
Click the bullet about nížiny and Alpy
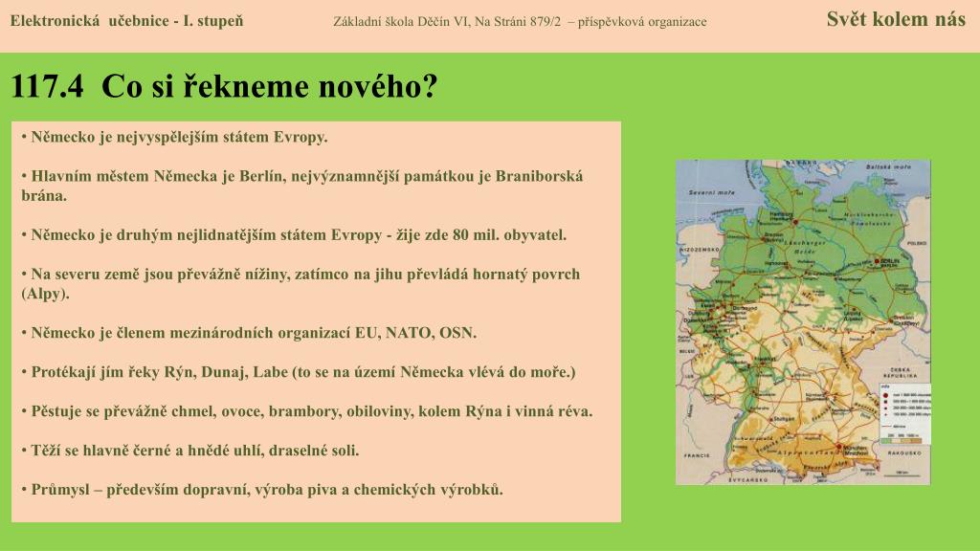(x=301, y=283)
